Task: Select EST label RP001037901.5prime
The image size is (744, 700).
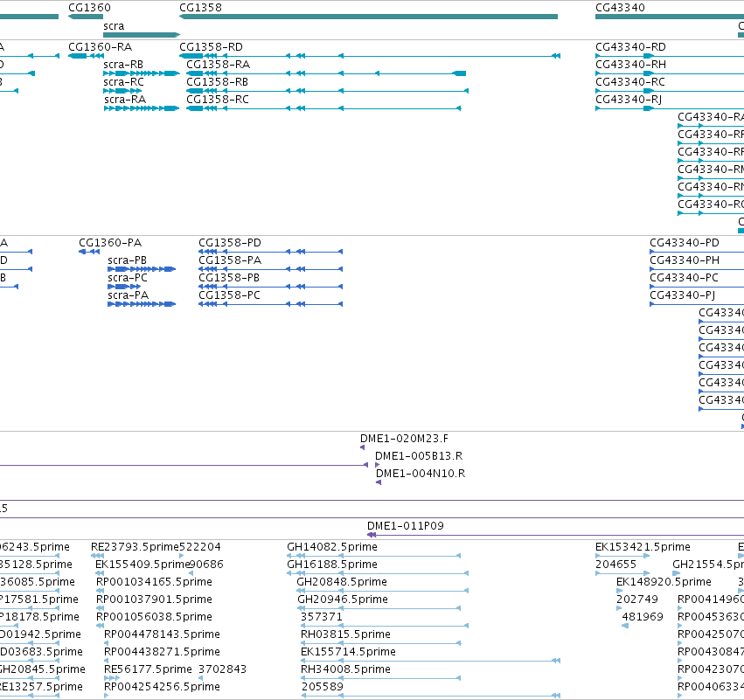Action: point(154,600)
